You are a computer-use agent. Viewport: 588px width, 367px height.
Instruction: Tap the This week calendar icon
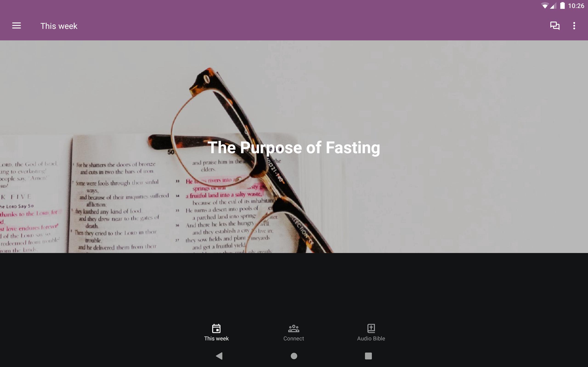click(216, 328)
